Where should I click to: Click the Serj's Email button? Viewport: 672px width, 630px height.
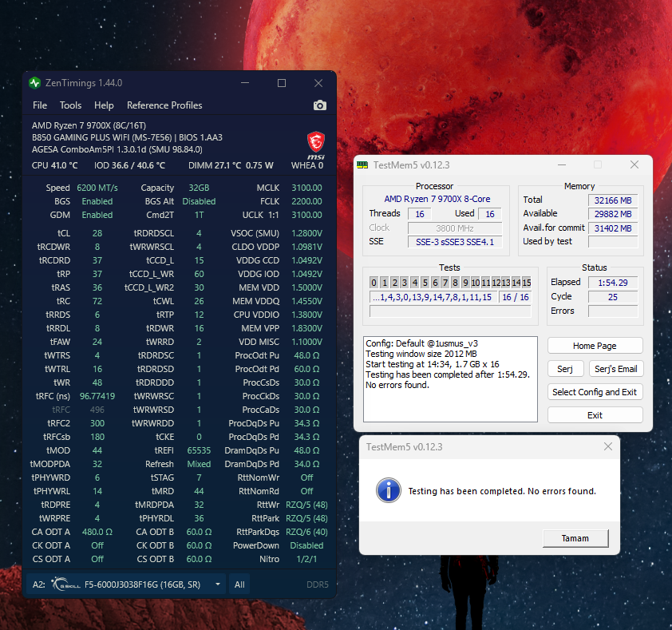point(616,369)
